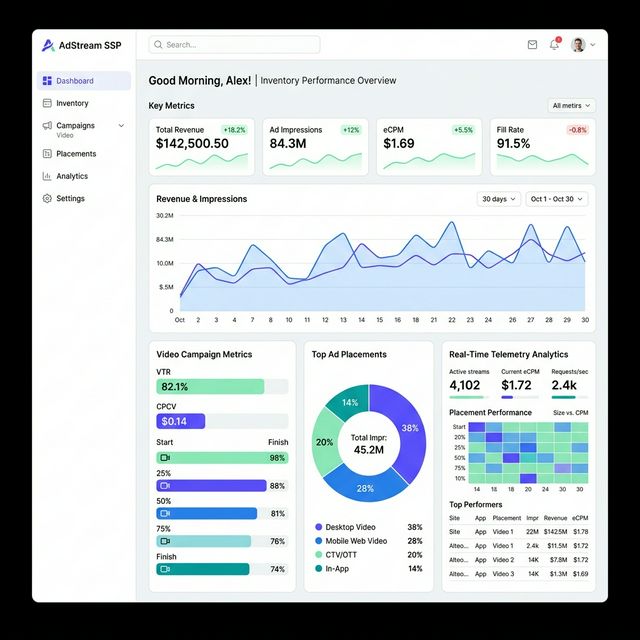Sort by Revenue column header
The image size is (640, 640).
click(555, 518)
